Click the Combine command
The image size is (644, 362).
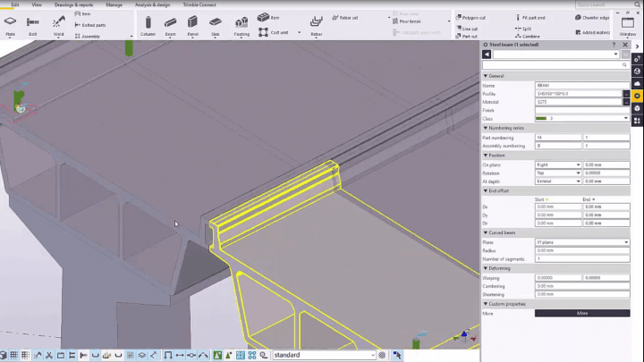528,36
